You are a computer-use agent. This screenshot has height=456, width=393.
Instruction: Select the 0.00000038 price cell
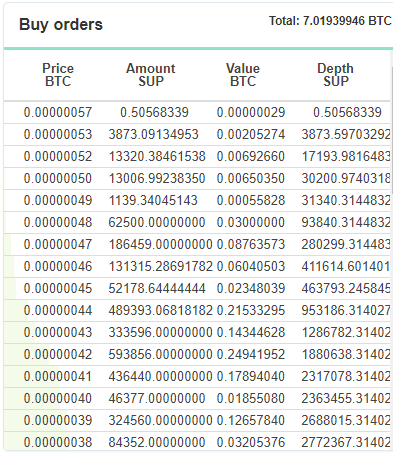[x=58, y=442]
